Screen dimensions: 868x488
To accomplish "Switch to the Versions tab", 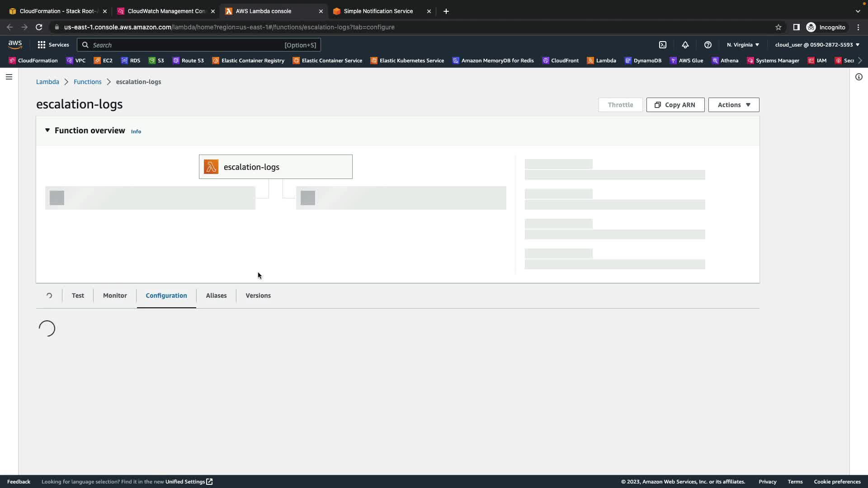I will 258,296.
